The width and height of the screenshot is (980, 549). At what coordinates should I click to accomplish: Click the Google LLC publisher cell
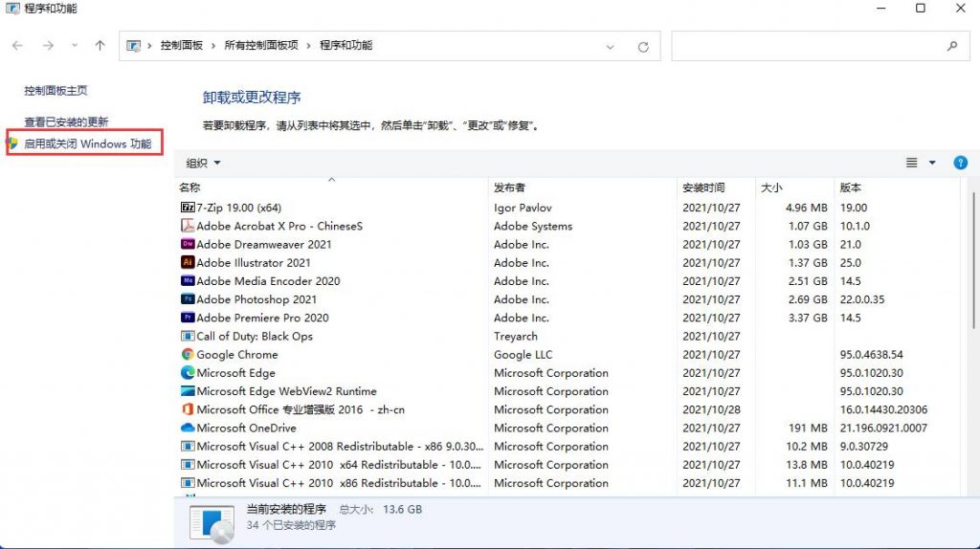(523, 354)
